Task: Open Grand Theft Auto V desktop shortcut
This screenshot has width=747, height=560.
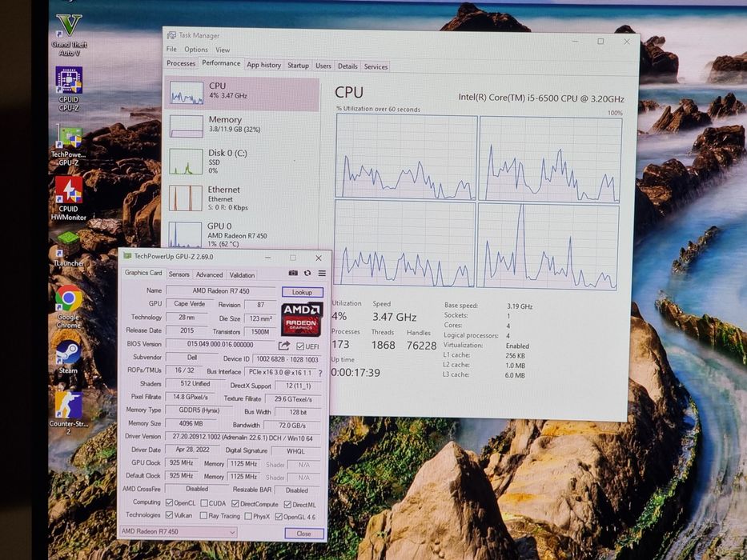Action: click(x=69, y=34)
